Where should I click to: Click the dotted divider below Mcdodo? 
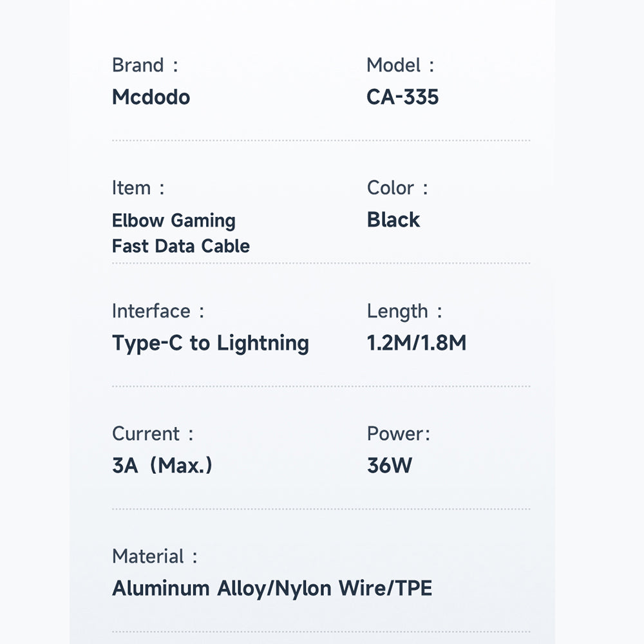point(321,140)
